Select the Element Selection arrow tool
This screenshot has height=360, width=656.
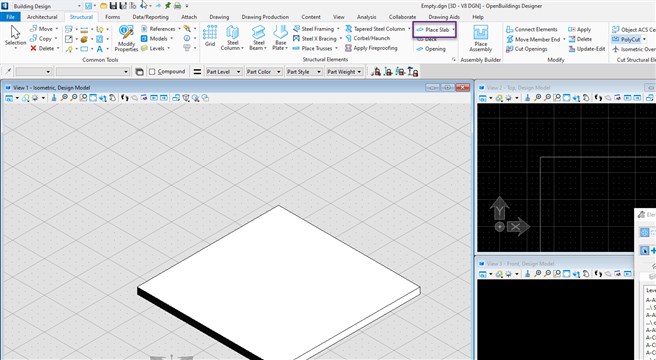[15, 36]
